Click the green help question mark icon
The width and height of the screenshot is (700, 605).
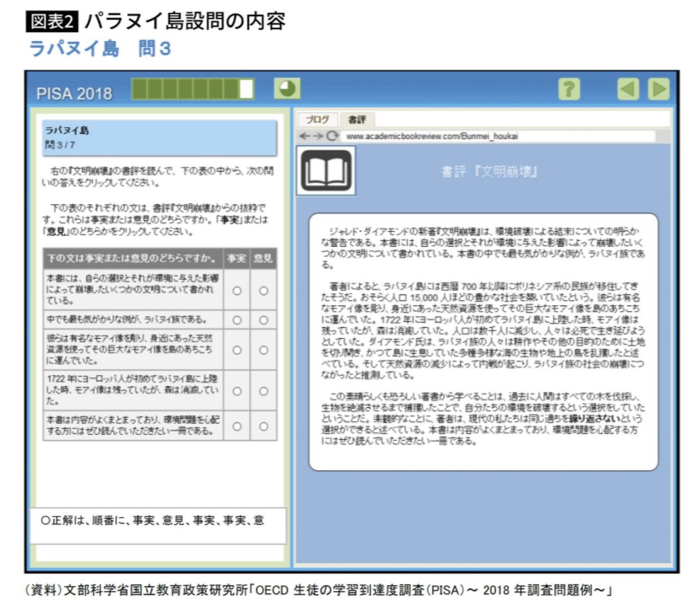[569, 89]
